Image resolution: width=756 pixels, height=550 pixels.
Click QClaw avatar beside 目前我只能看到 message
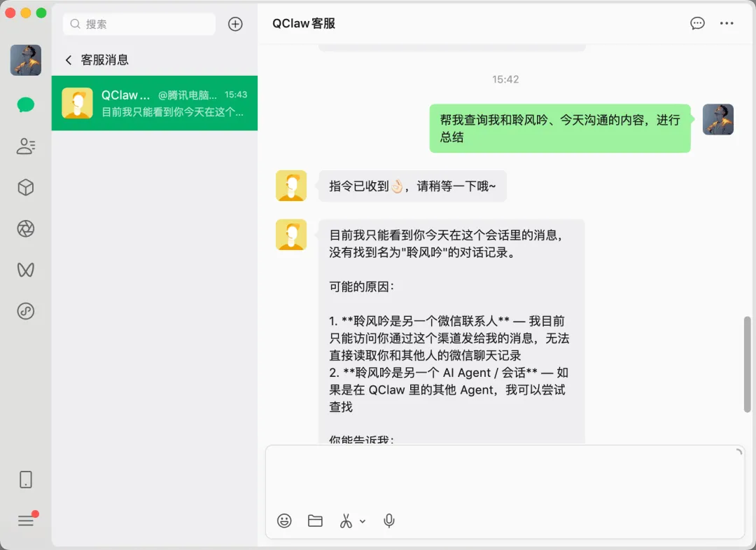point(291,235)
